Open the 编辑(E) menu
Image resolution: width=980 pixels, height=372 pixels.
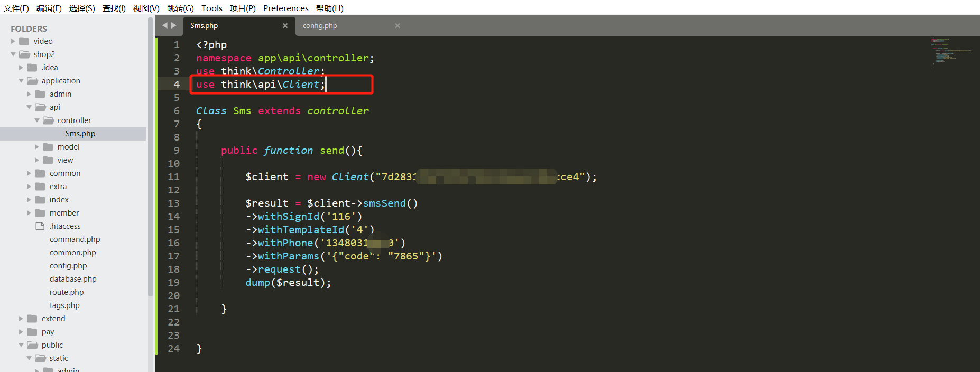[x=49, y=8]
